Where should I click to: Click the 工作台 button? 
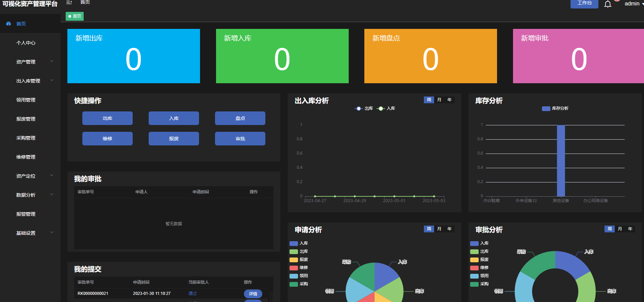pyautogui.click(x=584, y=3)
